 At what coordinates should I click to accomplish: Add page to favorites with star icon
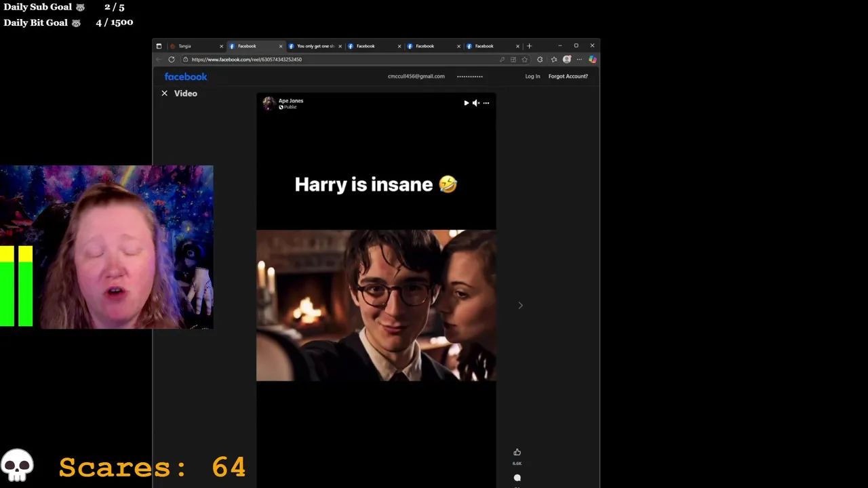click(x=524, y=60)
